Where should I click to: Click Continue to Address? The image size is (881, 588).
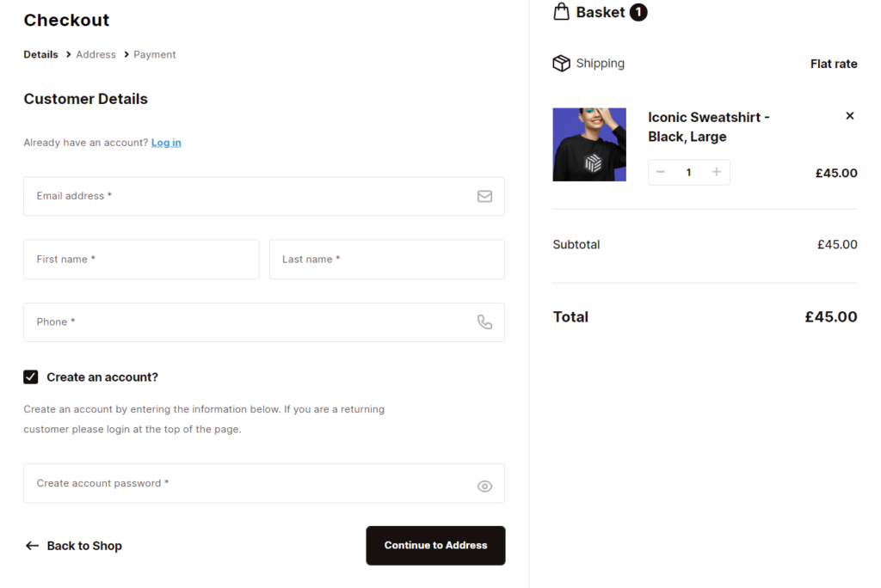click(435, 545)
